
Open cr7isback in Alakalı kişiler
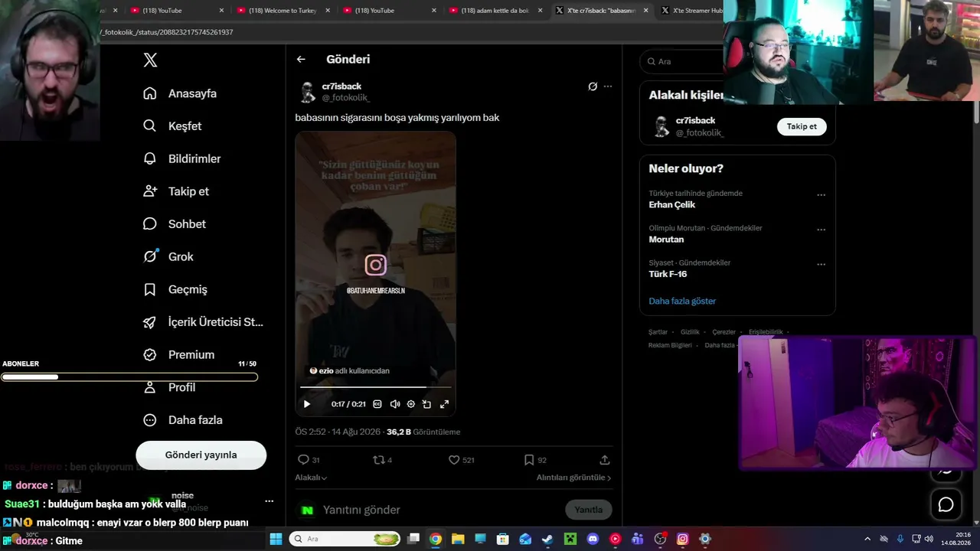coord(695,120)
